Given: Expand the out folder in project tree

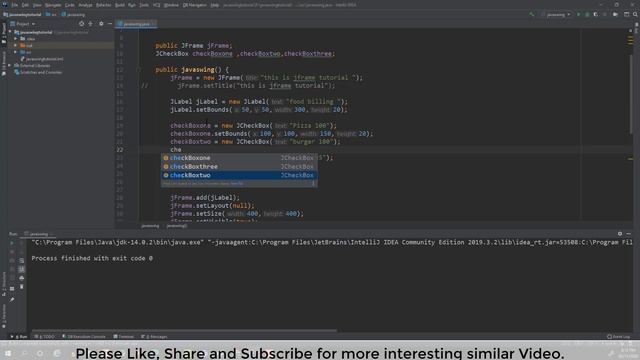Looking at the screenshot, I should pyautogui.click(x=16, y=45).
